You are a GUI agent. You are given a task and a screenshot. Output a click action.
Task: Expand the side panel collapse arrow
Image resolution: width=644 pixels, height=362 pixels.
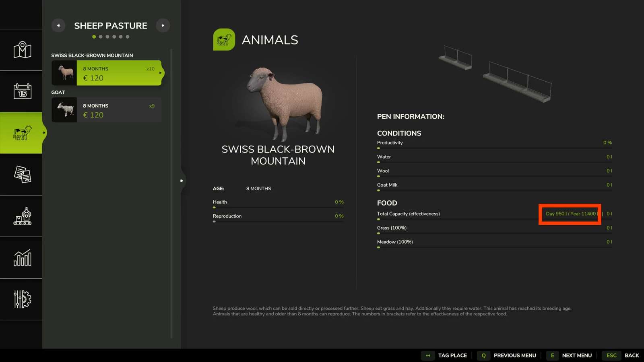point(182,181)
